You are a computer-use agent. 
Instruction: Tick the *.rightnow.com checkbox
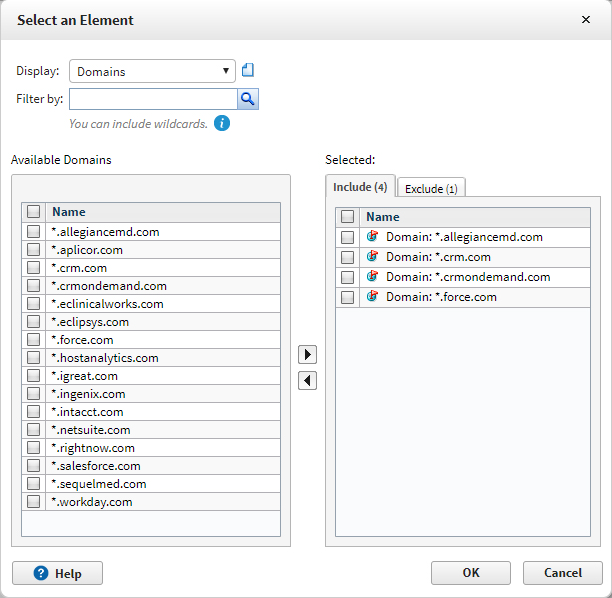pos(34,447)
